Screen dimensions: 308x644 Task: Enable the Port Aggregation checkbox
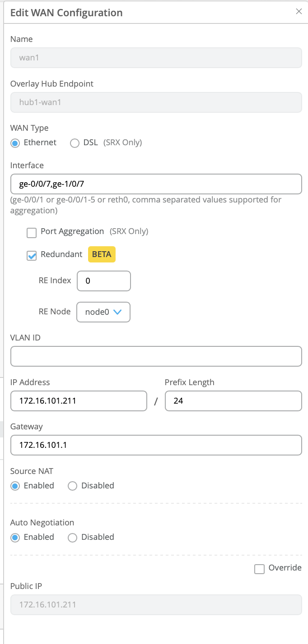pos(32,233)
